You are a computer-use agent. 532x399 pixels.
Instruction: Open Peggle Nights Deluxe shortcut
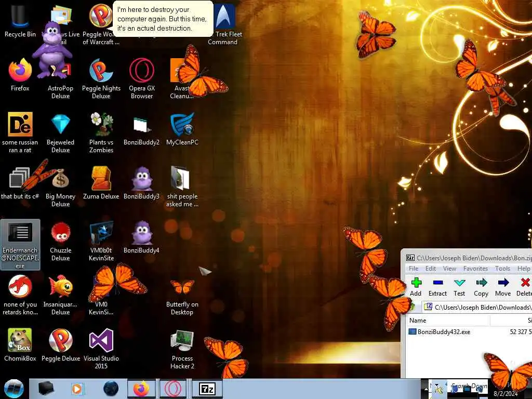tap(101, 79)
